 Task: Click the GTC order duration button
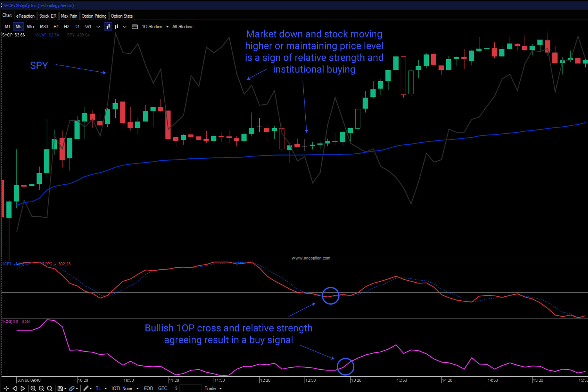(x=163, y=388)
